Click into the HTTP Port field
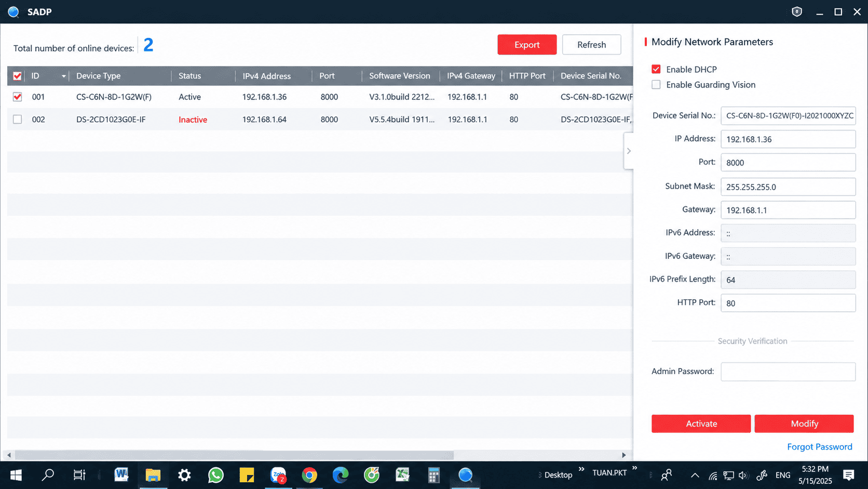The height and width of the screenshot is (489, 868). (788, 303)
